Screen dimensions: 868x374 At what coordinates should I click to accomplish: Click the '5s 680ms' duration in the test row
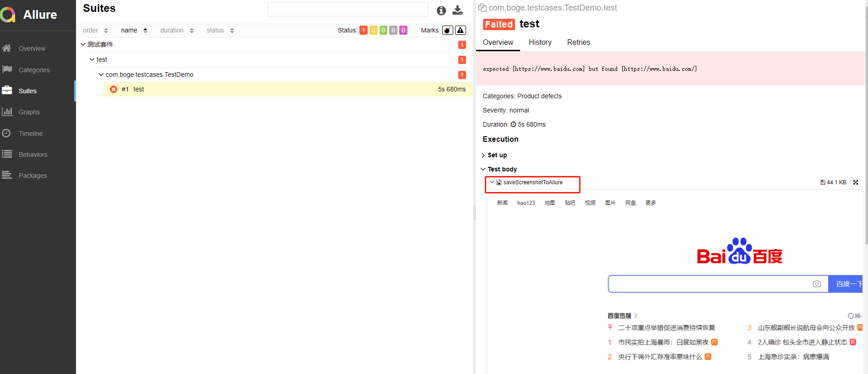[x=452, y=89]
